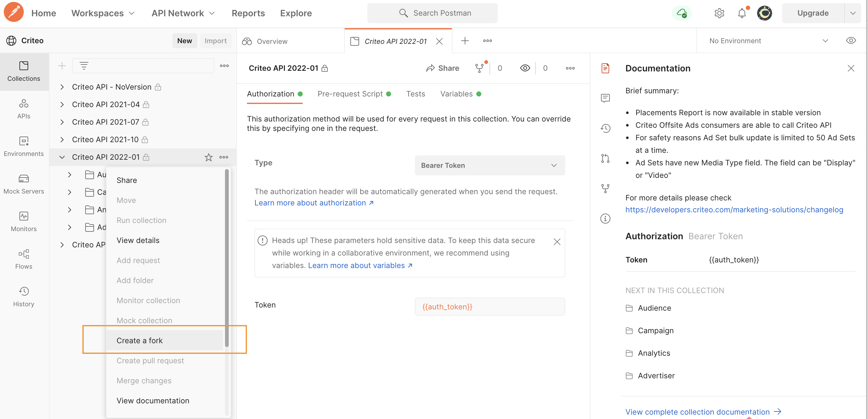Open tab bar three-dot options

click(488, 41)
